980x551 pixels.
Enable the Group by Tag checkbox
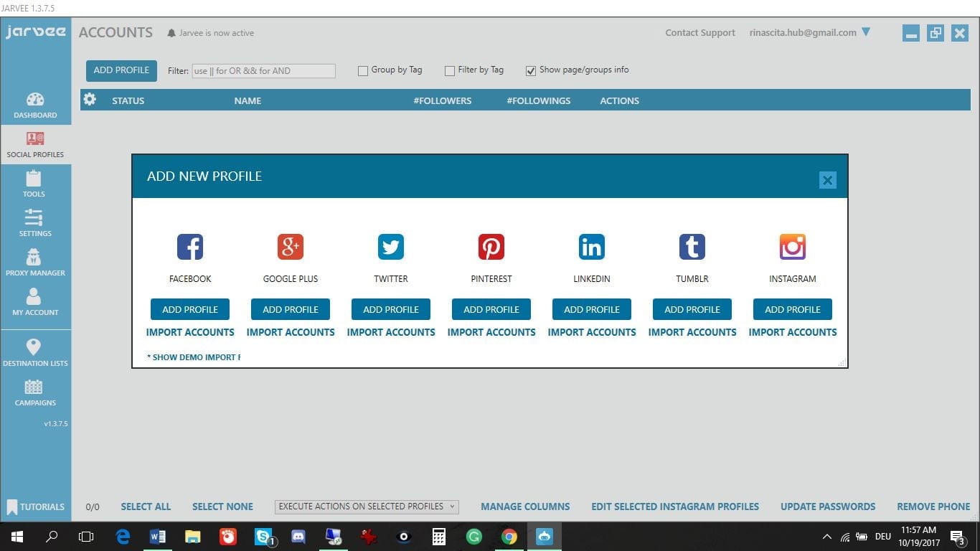coord(363,70)
